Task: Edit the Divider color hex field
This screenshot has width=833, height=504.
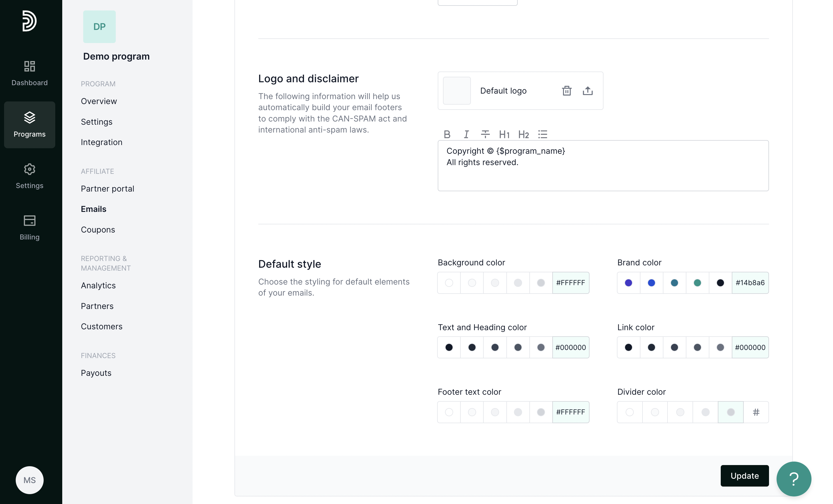Action: click(756, 412)
